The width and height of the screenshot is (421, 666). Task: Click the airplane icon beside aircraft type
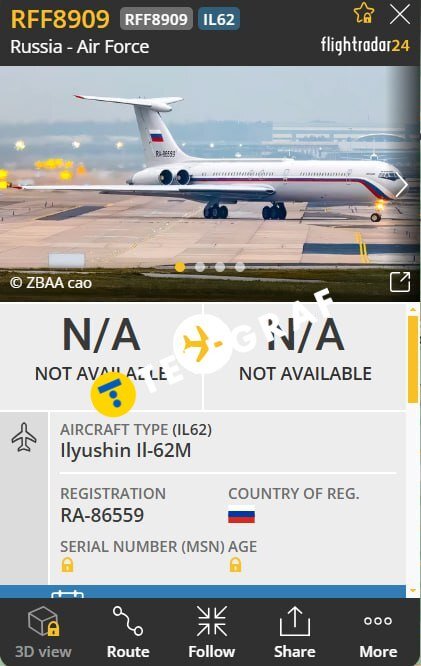[24, 437]
